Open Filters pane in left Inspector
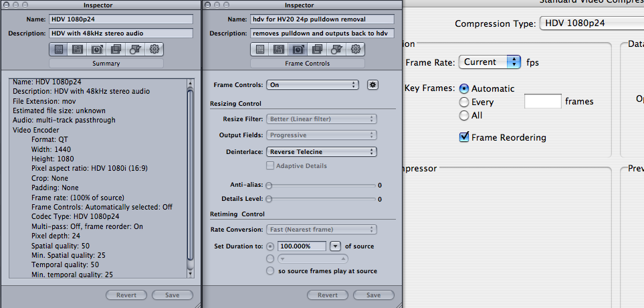The image size is (644, 308). click(x=116, y=49)
